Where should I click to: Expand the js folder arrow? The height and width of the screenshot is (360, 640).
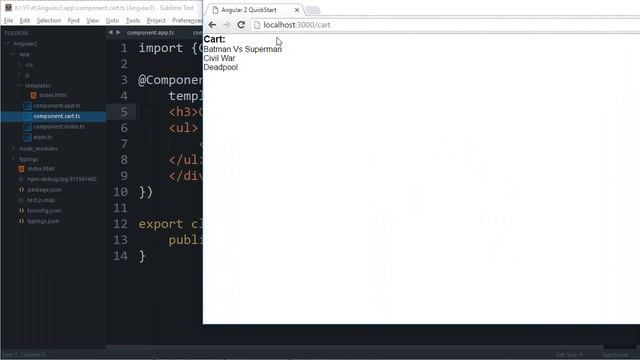(x=19, y=75)
